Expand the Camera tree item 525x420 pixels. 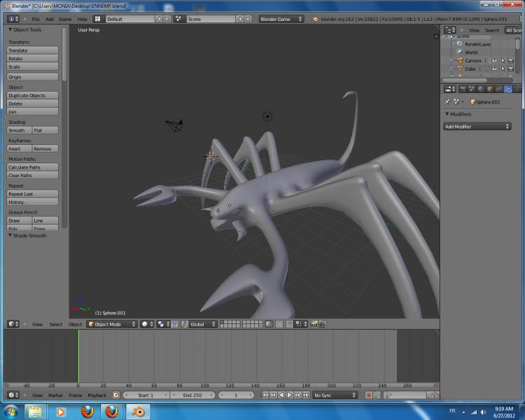(451, 61)
